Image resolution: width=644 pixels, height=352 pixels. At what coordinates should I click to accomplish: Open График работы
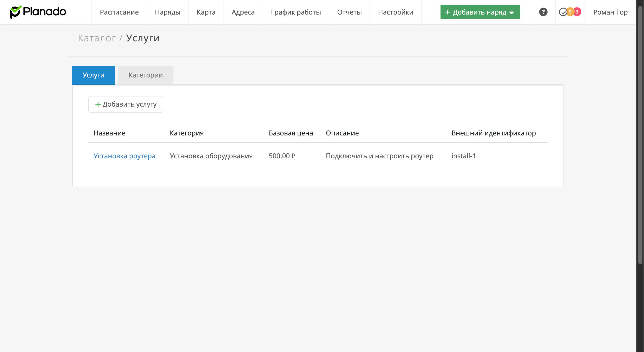pyautogui.click(x=296, y=12)
